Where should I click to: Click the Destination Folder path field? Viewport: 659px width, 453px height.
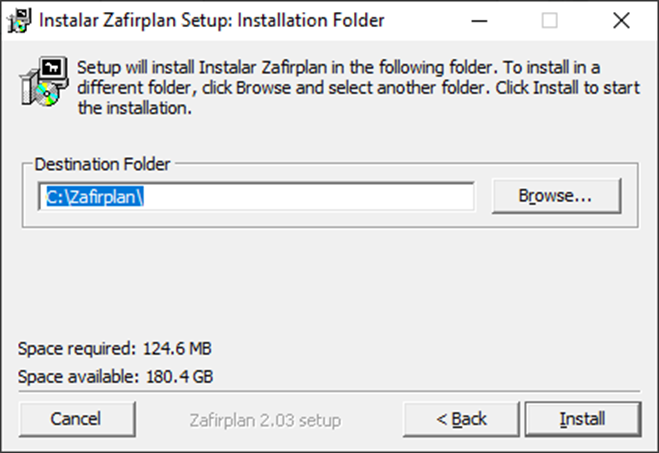256,196
